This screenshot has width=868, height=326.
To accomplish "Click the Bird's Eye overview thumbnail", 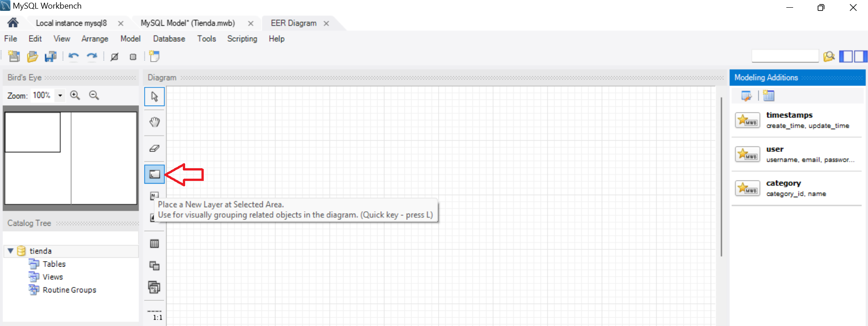I will click(x=71, y=158).
